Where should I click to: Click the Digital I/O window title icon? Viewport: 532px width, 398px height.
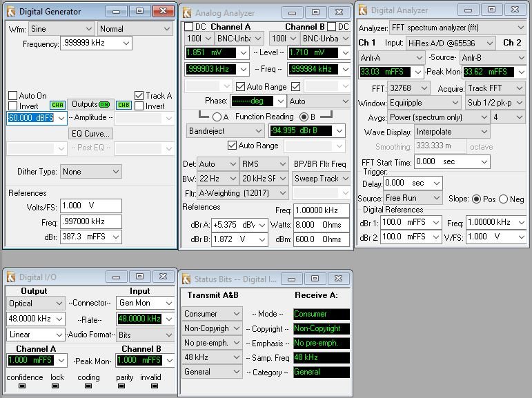(x=11, y=277)
